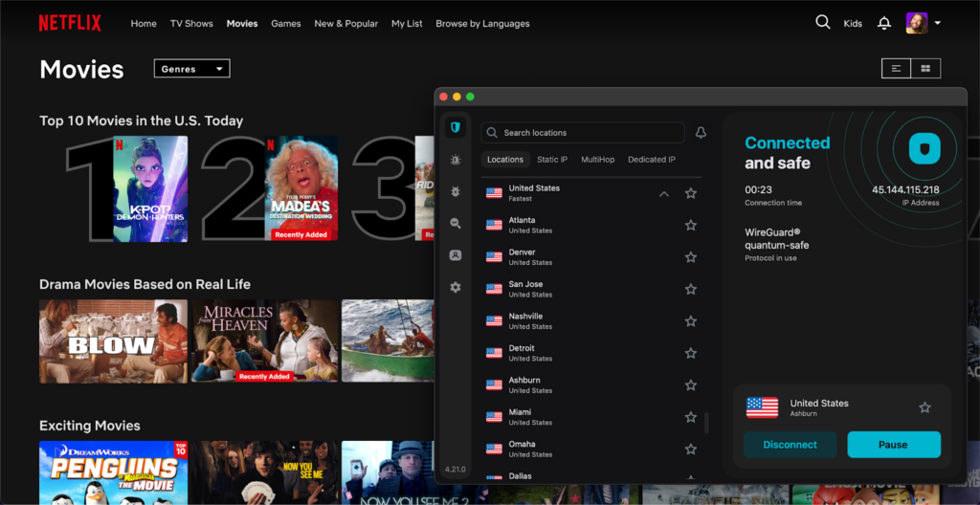Connect to Omaha location
This screenshot has width=980, height=505.
[590, 449]
